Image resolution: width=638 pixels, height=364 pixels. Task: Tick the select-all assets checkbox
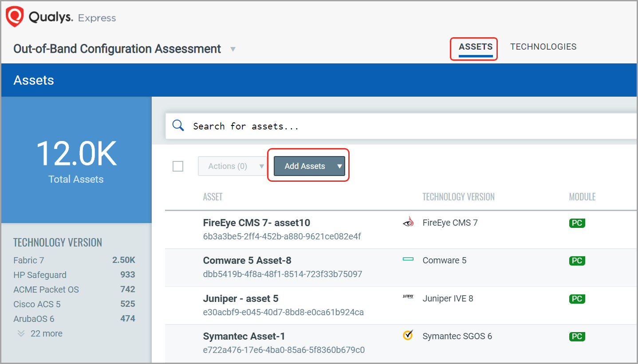coord(178,166)
